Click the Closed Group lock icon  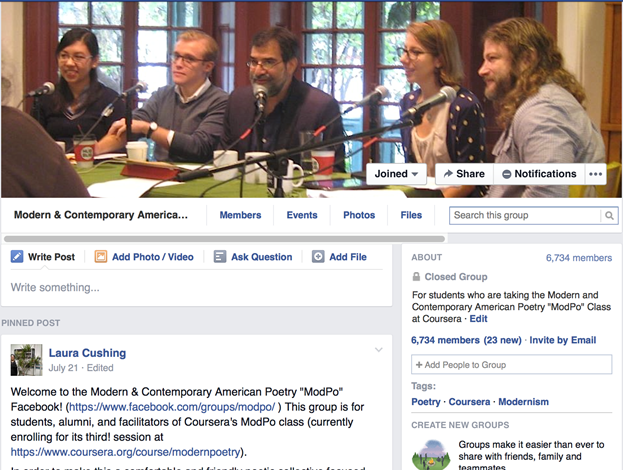416,277
